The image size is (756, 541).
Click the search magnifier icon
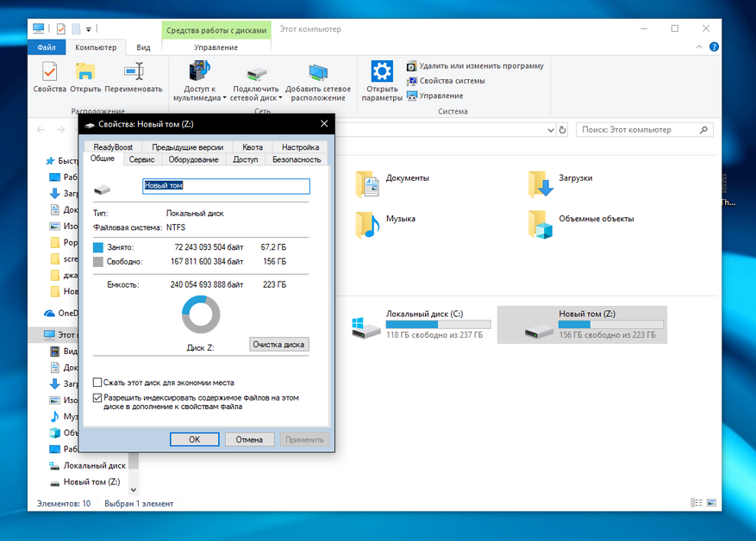point(703,129)
